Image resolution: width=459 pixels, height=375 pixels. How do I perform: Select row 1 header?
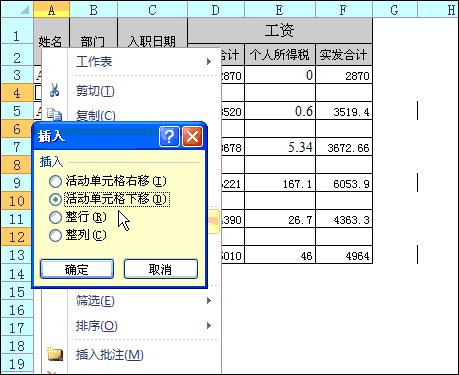coord(17,31)
